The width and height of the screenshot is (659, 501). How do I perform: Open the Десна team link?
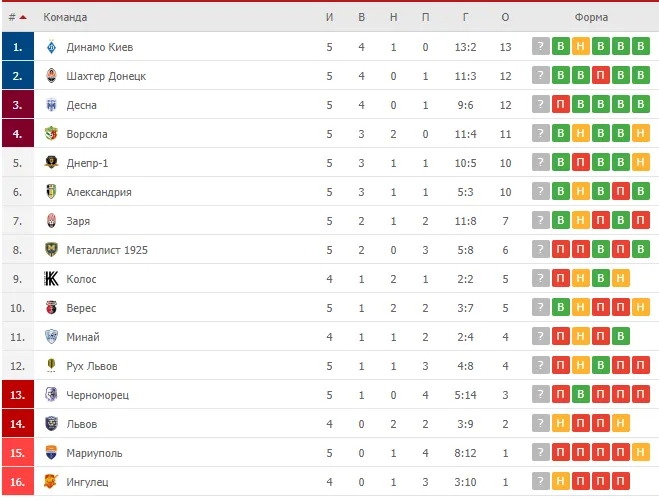point(82,105)
